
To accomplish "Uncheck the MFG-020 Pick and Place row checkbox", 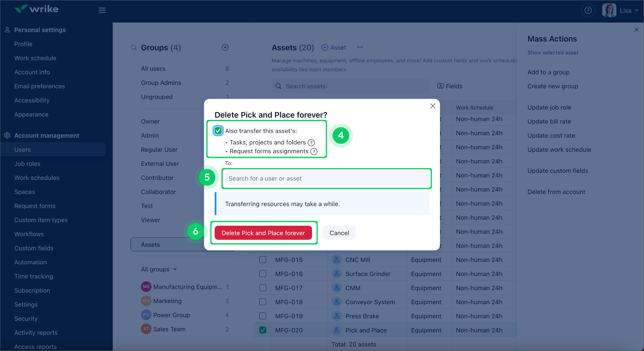I will [x=263, y=330].
